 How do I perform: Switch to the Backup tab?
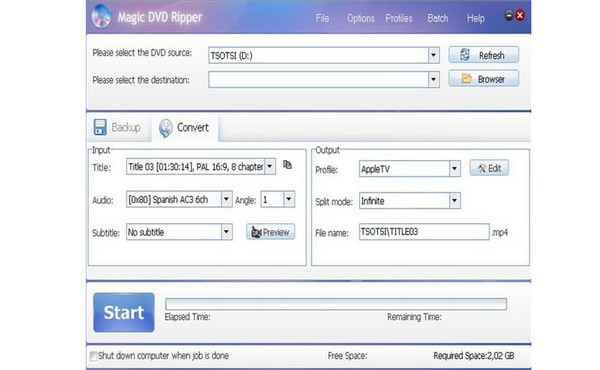(118, 127)
